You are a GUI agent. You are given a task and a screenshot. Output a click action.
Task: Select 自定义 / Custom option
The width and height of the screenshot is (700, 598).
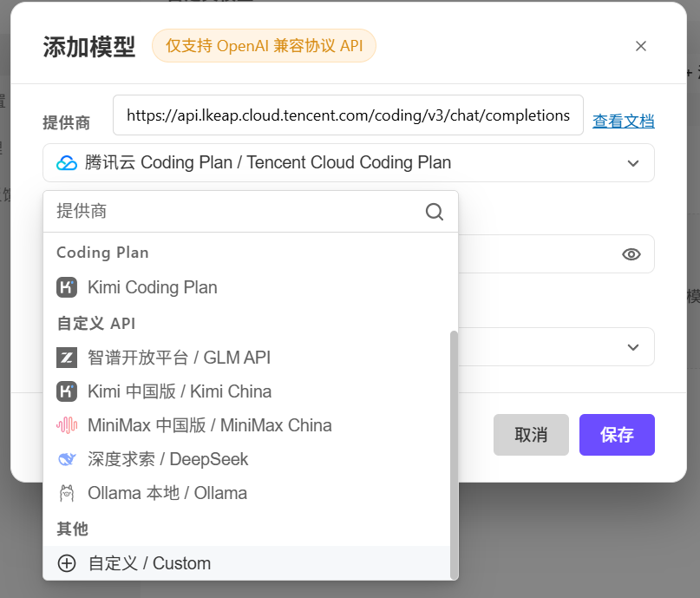click(246, 563)
